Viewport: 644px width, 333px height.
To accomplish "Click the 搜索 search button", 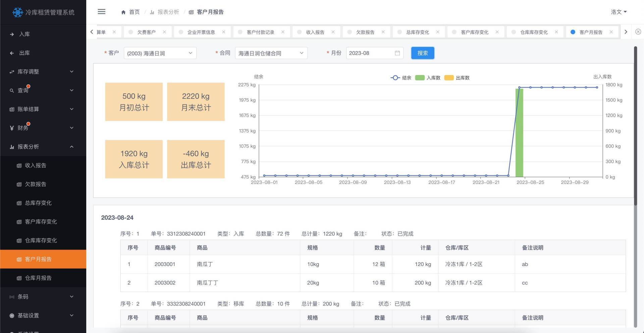I will [x=422, y=53].
